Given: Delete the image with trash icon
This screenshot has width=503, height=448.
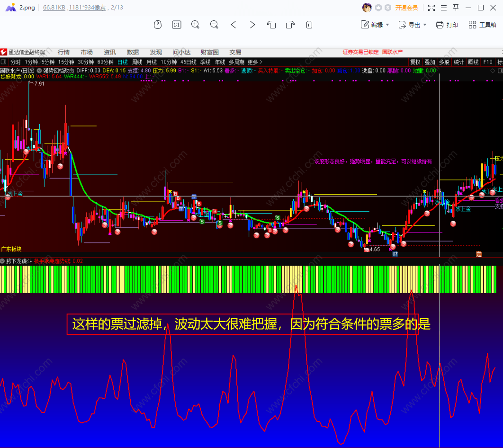Looking at the screenshot, I should (x=309, y=25).
